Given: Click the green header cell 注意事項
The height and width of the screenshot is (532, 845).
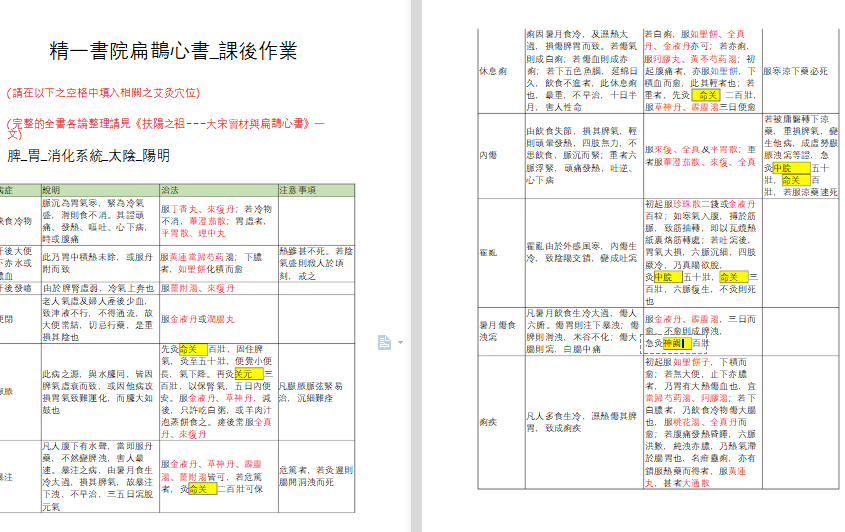Looking at the screenshot, I should pyautogui.click(x=316, y=190).
